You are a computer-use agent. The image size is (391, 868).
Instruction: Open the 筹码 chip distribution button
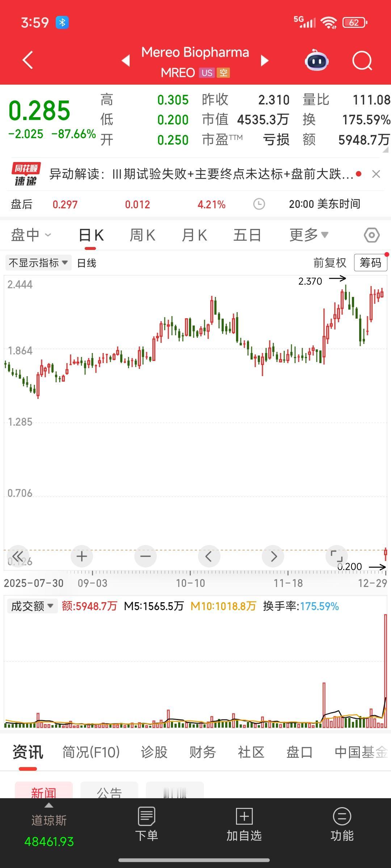coord(370,263)
